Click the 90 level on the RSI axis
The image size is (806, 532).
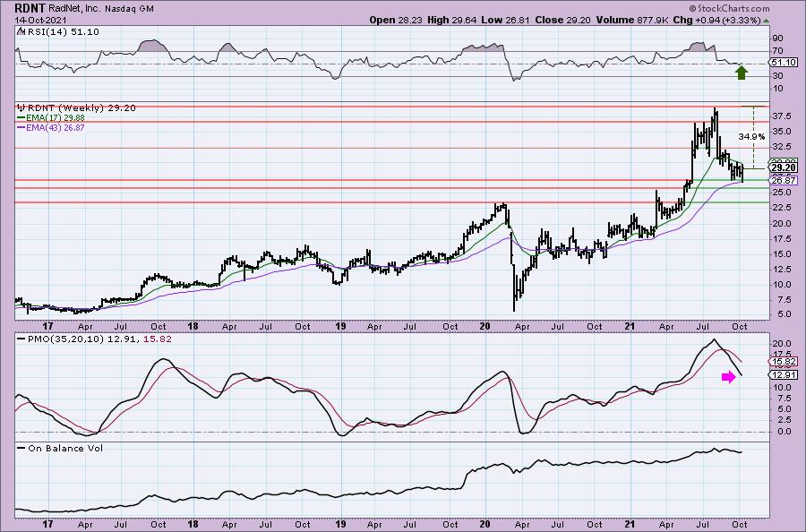coord(777,39)
